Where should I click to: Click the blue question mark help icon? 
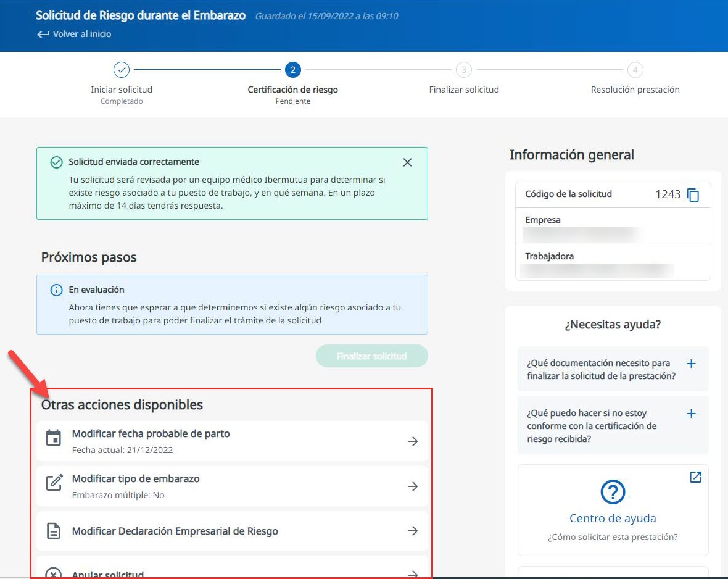pyautogui.click(x=613, y=493)
